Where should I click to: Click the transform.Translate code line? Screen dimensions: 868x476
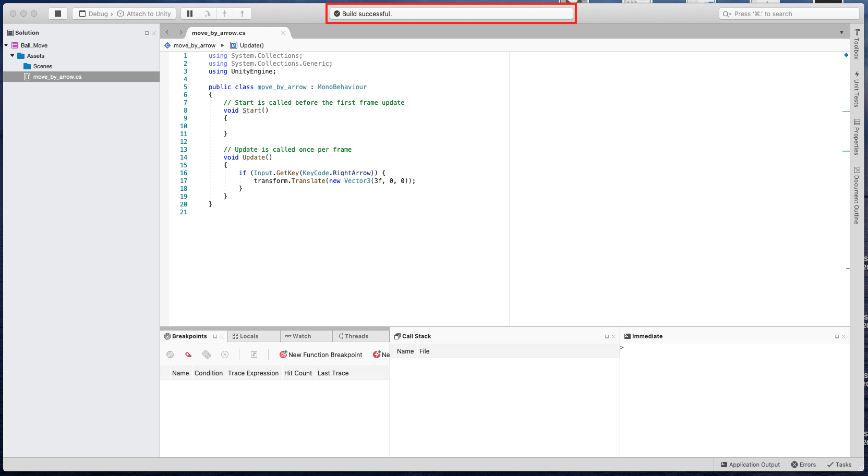[334, 181]
